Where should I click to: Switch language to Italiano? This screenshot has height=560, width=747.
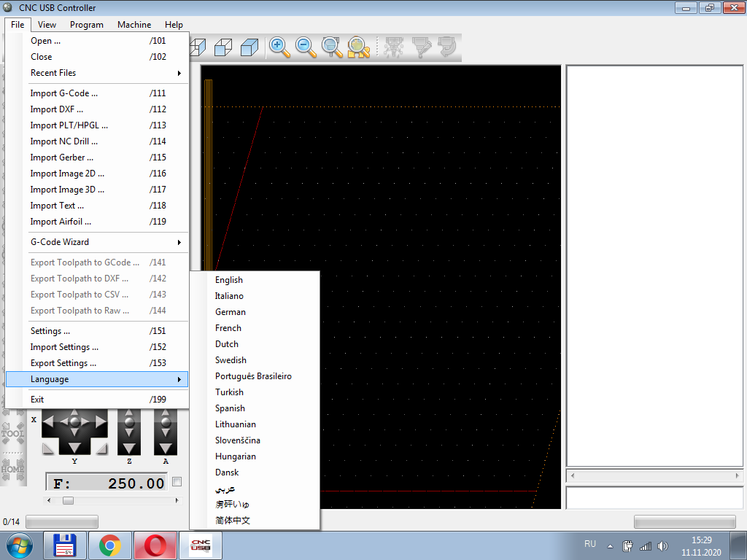(255, 296)
